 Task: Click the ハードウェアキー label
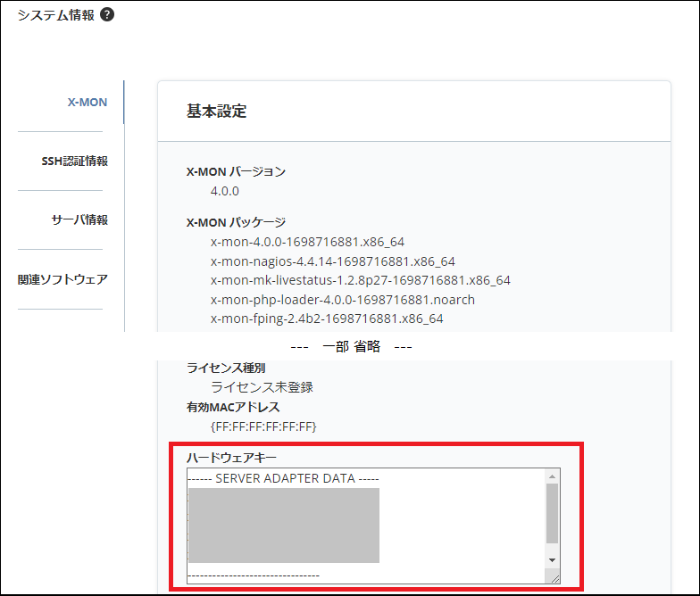(x=231, y=458)
